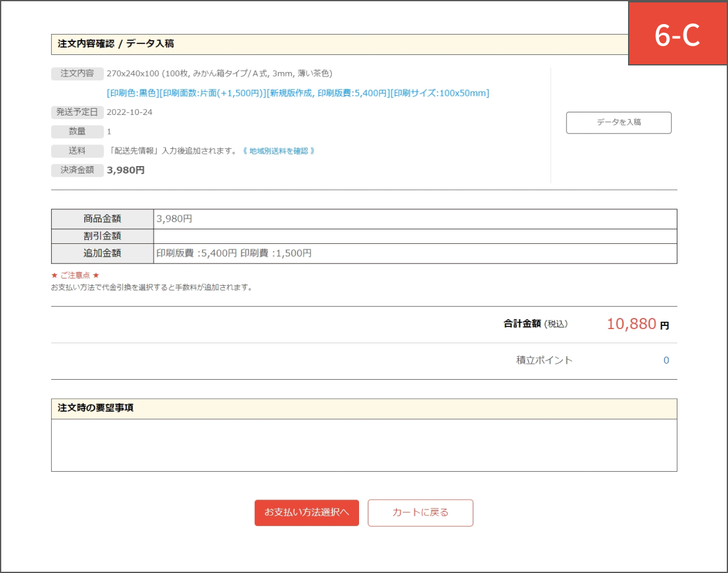
Task: Select the quantity value 1
Action: 109,132
